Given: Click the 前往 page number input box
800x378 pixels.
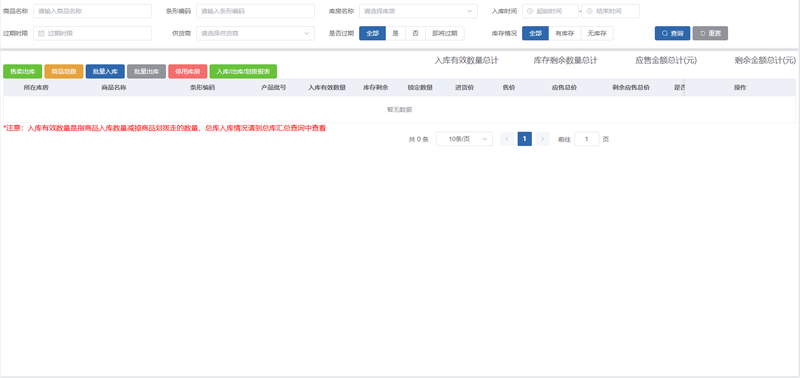Looking at the screenshot, I should click(x=587, y=139).
